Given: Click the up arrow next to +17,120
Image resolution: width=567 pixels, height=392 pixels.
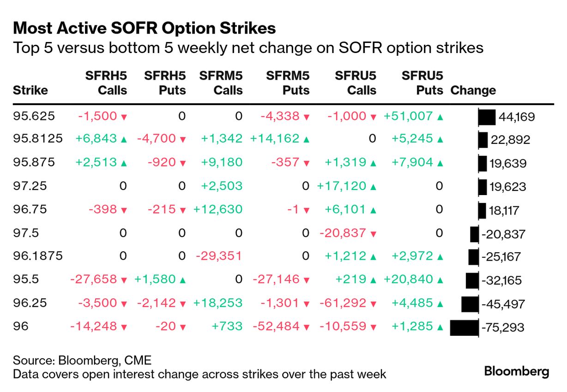Looking at the screenshot, I should [x=373, y=187].
